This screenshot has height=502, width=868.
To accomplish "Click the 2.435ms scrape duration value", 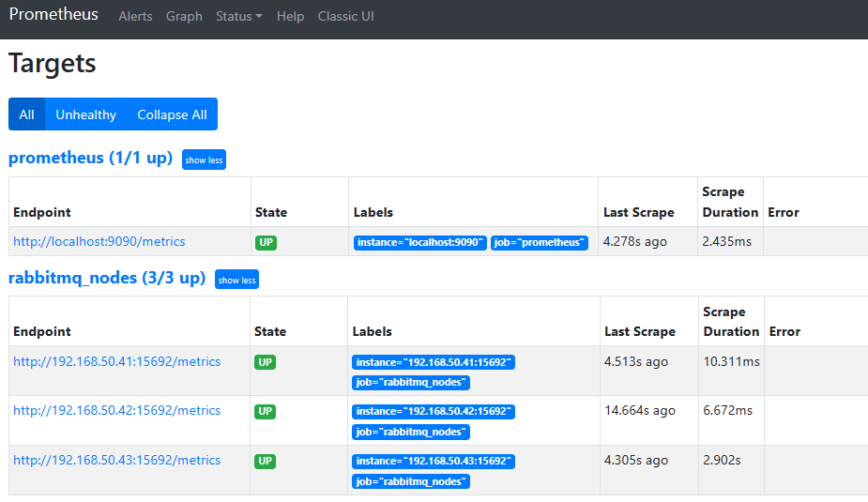I will pyautogui.click(x=727, y=242).
